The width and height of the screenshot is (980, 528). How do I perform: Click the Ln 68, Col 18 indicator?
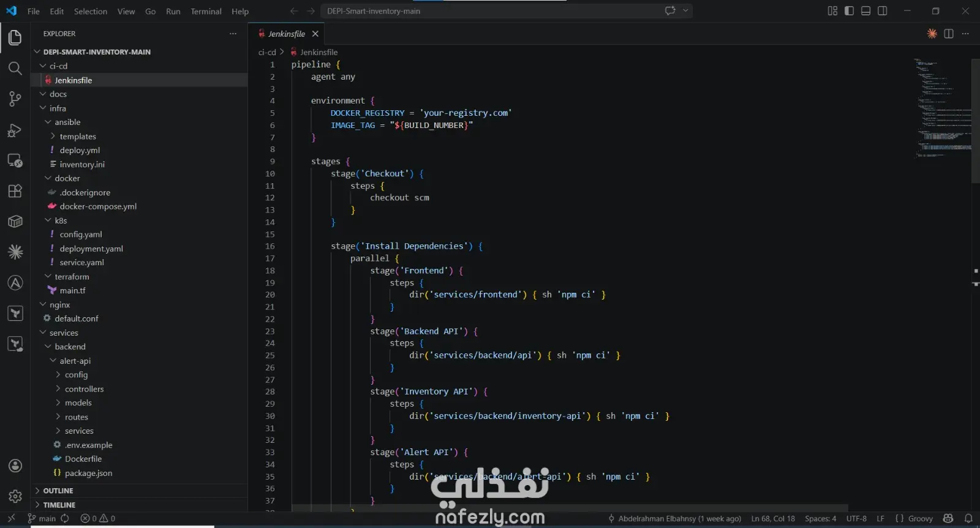[773, 519]
